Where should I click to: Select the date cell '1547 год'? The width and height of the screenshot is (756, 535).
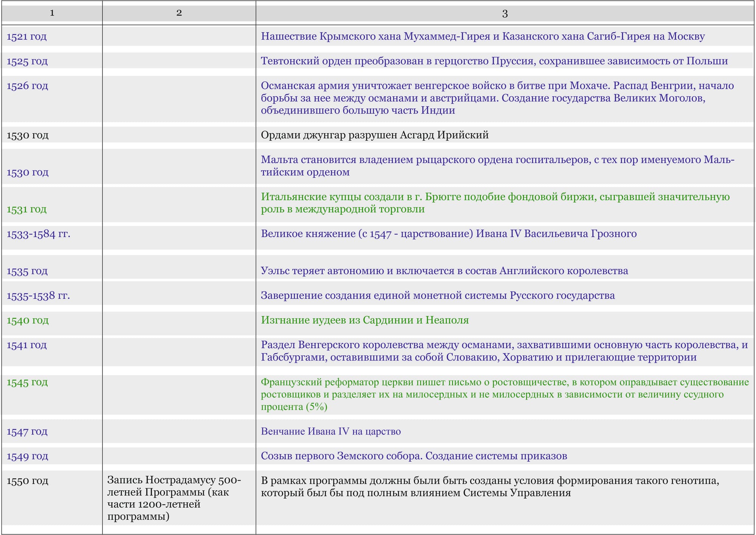(27, 431)
